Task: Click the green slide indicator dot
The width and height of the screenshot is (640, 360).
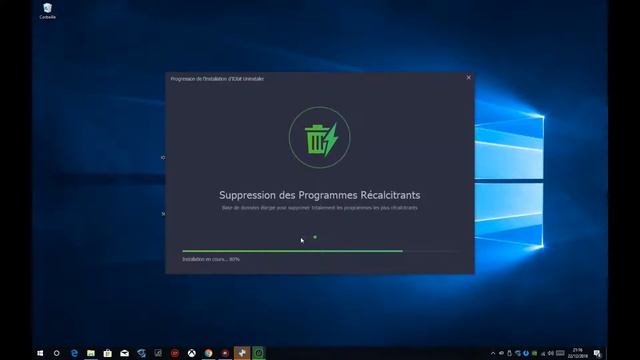Action: (315, 237)
